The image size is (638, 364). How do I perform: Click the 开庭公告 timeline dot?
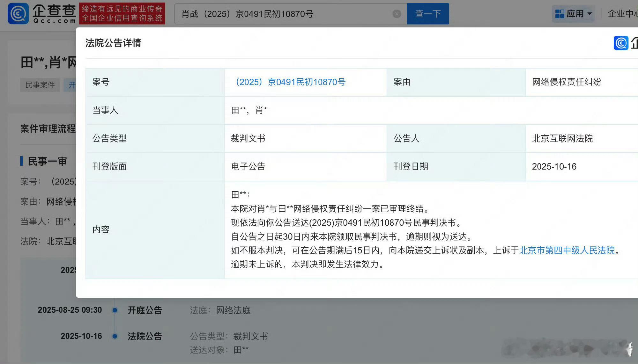click(x=115, y=310)
